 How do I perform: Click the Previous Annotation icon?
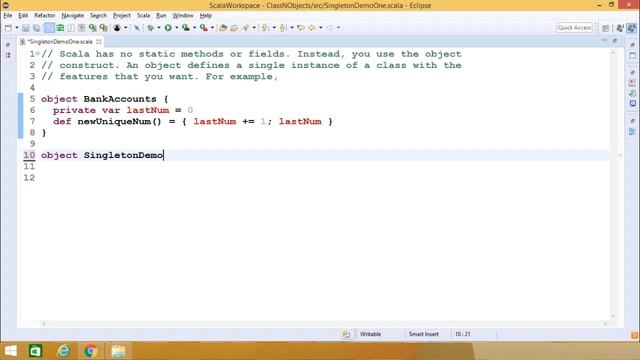(x=283, y=28)
